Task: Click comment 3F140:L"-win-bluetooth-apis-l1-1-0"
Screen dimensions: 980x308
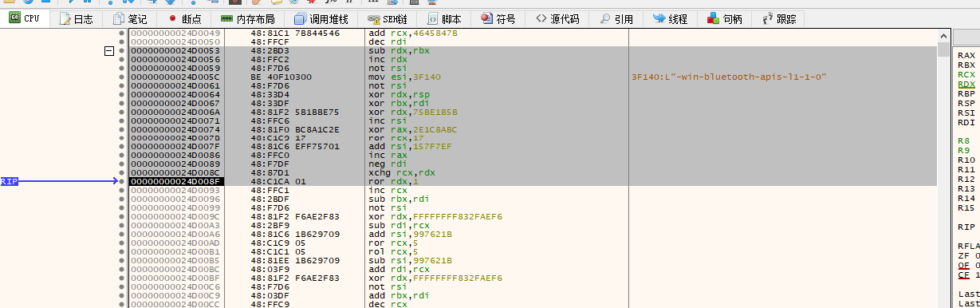Action: (x=728, y=77)
